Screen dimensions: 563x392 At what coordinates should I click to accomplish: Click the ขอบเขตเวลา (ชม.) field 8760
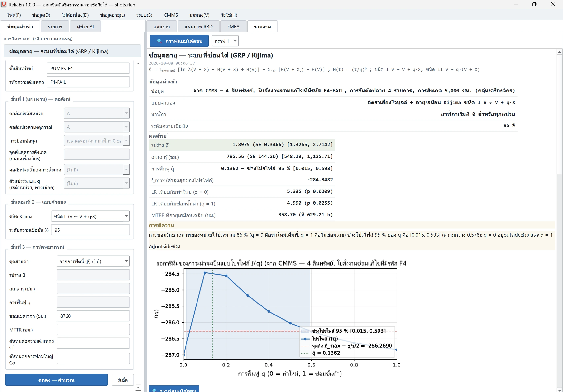(93, 316)
